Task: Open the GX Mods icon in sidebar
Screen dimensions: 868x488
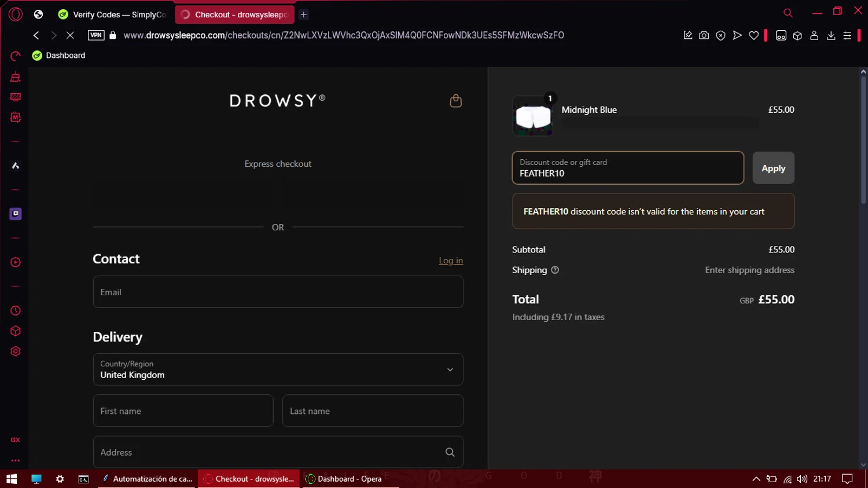Action: pos(16,118)
